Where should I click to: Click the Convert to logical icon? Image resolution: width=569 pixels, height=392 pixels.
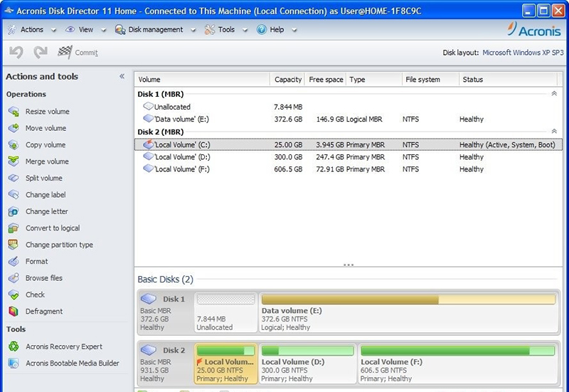(x=14, y=228)
